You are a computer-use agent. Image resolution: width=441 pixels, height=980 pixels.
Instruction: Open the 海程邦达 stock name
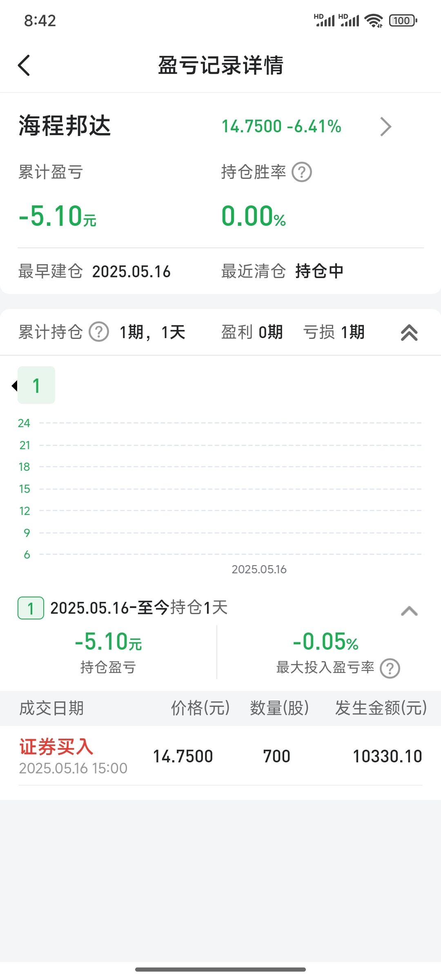[x=65, y=125]
